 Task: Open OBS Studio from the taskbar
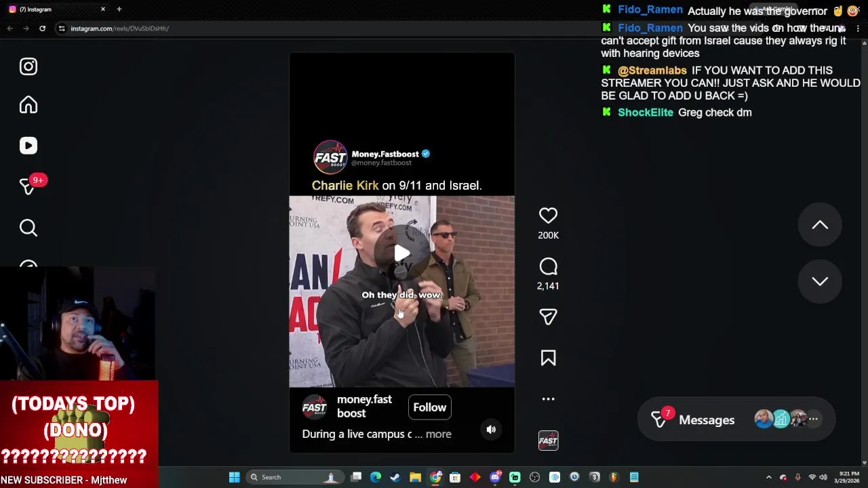(x=534, y=477)
